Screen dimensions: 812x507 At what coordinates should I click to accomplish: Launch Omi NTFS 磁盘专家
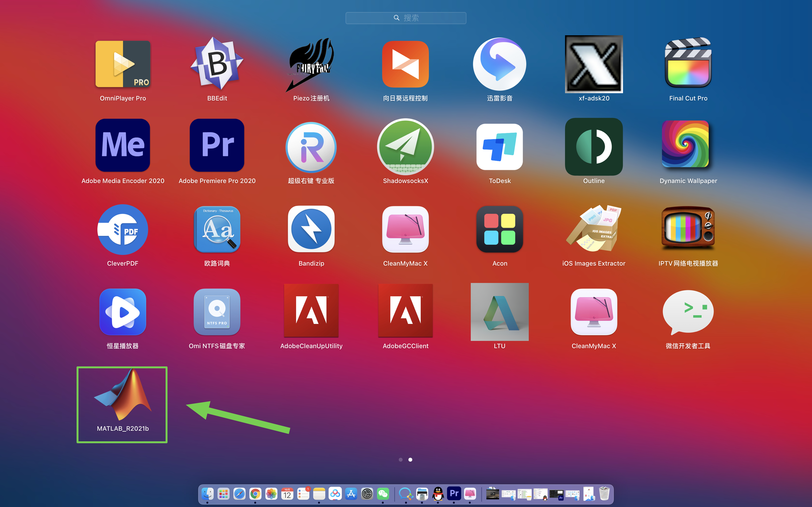click(217, 312)
